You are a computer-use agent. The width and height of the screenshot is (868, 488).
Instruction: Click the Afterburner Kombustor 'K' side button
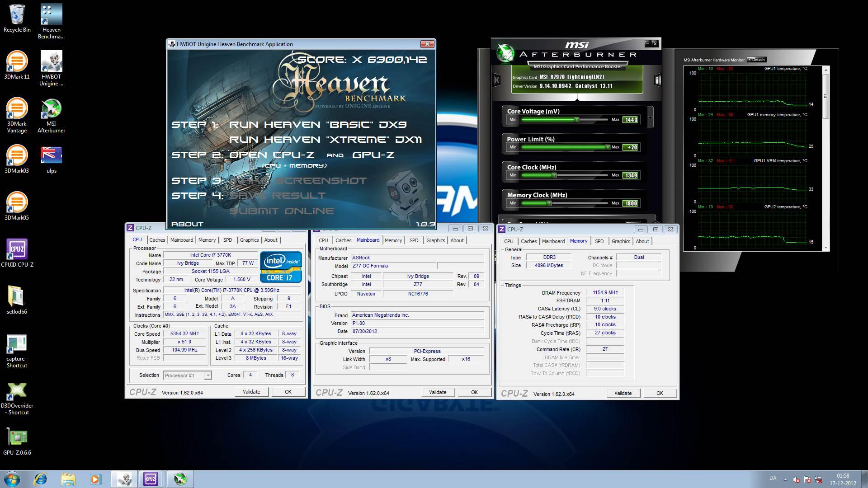click(x=497, y=80)
